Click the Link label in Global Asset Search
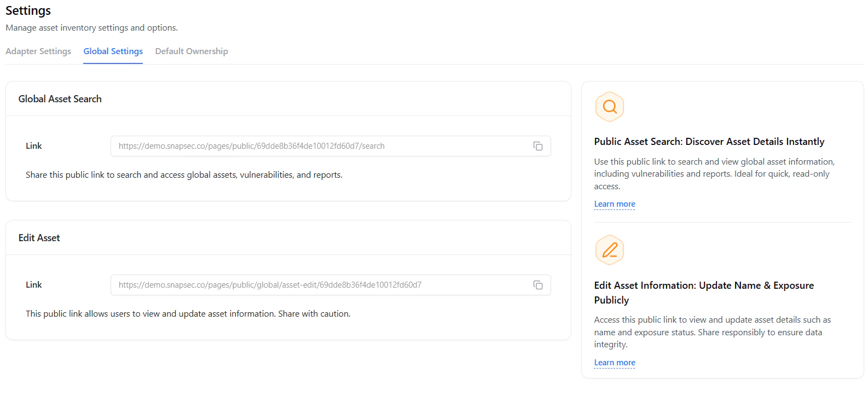 [34, 146]
